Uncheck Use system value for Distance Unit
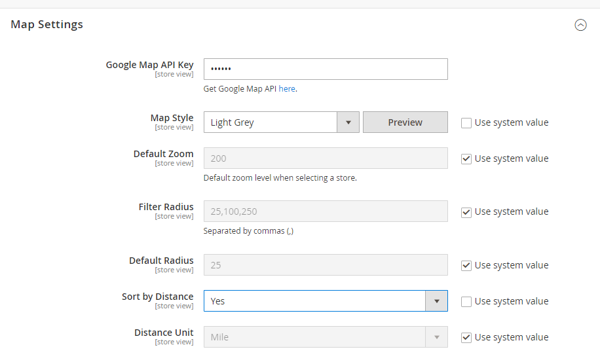The height and width of the screenshot is (364, 600). pos(466,337)
